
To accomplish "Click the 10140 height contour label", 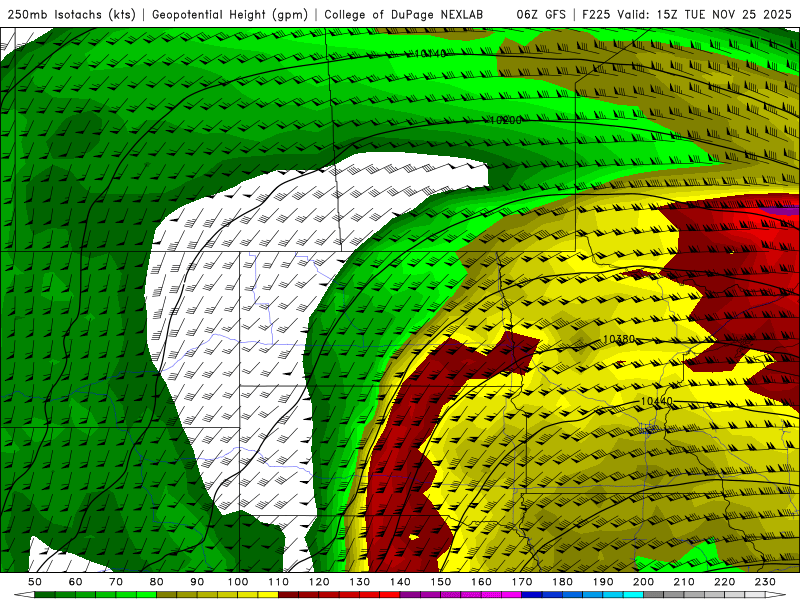I will [x=430, y=54].
